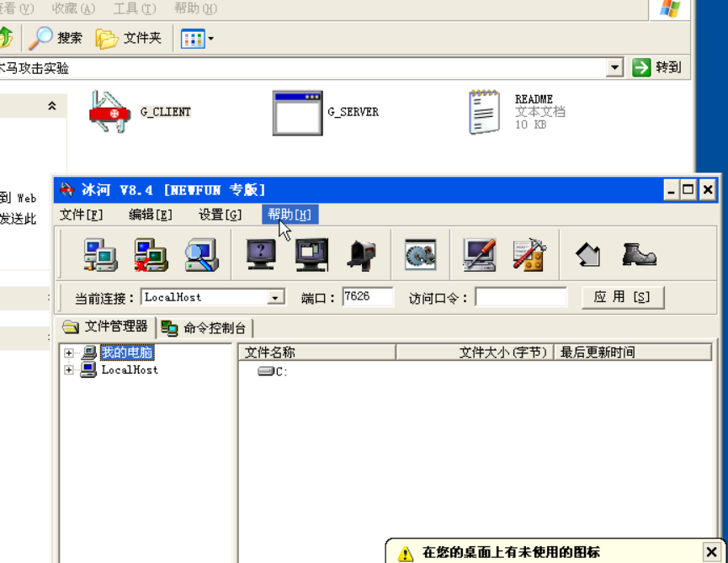Open the current connection LocalHost dropdown
Image resolution: width=728 pixels, height=563 pixels.
click(x=276, y=298)
